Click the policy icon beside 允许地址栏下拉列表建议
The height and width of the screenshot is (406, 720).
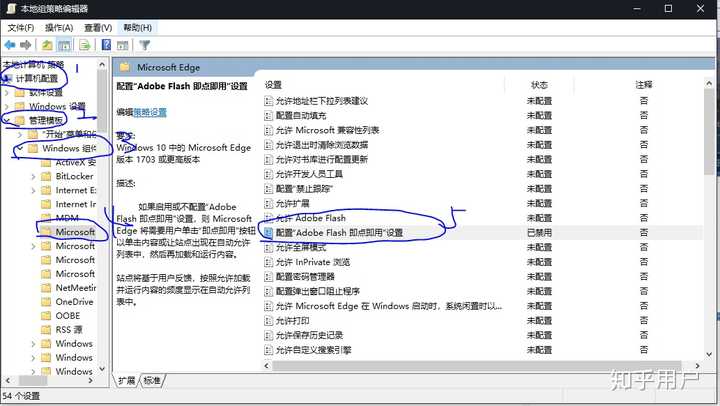269,101
